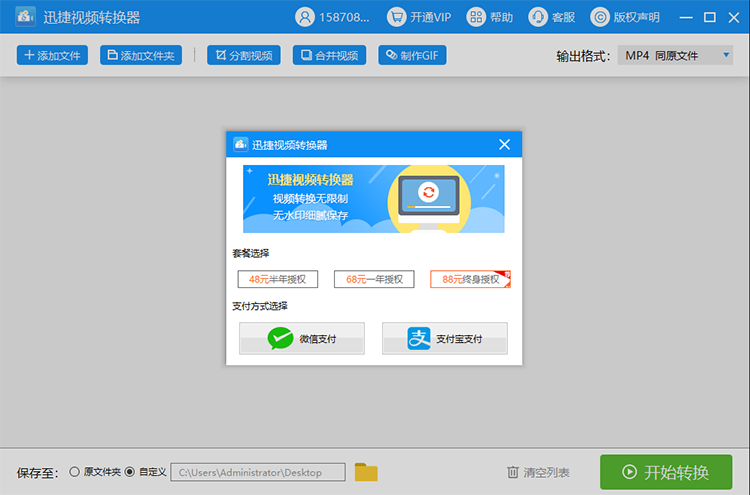Open the 版权声明 copyright item
This screenshot has width=750, height=495.
tap(626, 17)
